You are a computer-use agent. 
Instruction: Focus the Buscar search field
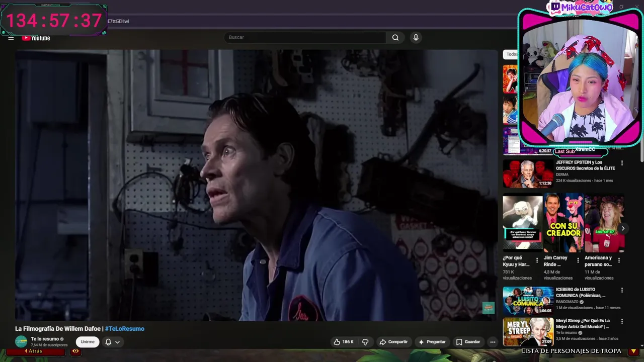305,37
